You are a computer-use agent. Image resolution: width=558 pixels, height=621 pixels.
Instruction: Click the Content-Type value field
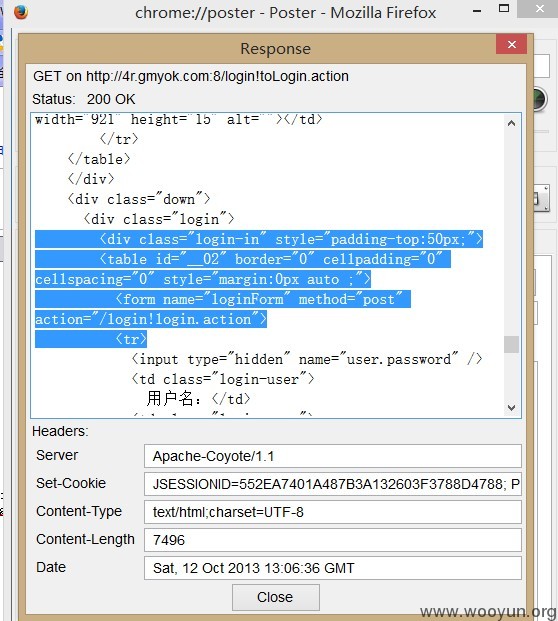point(333,512)
